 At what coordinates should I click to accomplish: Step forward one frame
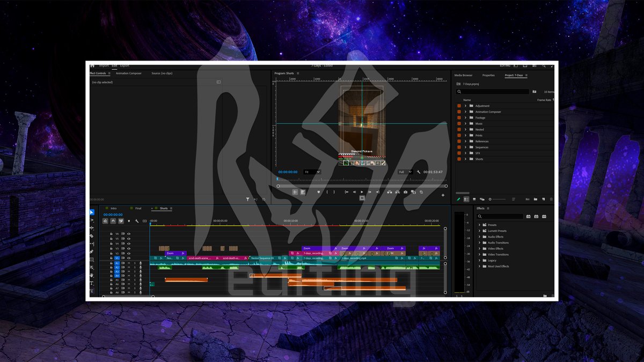pyautogui.click(x=370, y=192)
